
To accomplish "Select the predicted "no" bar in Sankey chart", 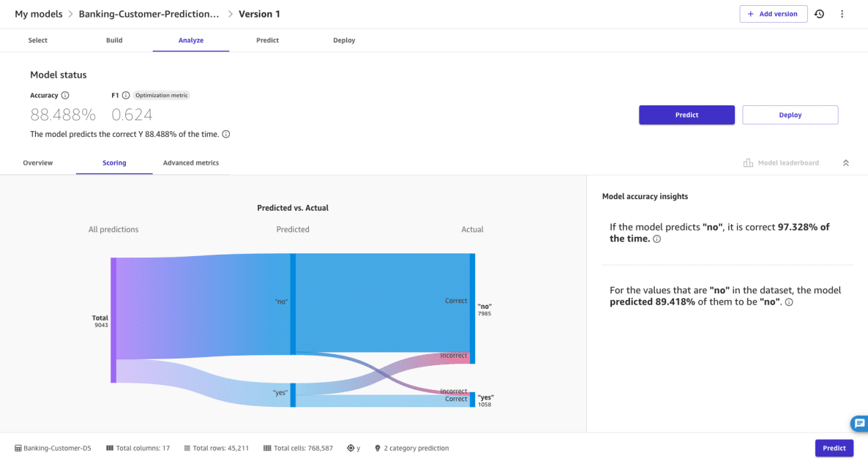I will (x=293, y=304).
